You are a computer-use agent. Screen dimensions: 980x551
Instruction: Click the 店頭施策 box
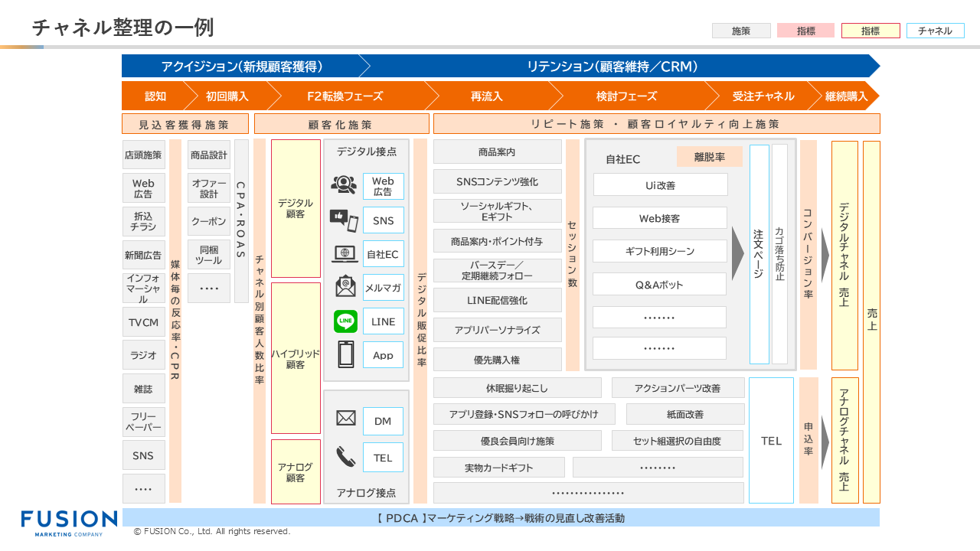[x=143, y=155]
